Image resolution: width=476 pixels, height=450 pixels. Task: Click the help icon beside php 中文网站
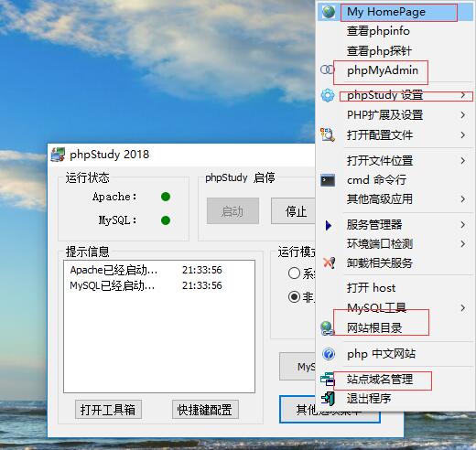point(329,354)
